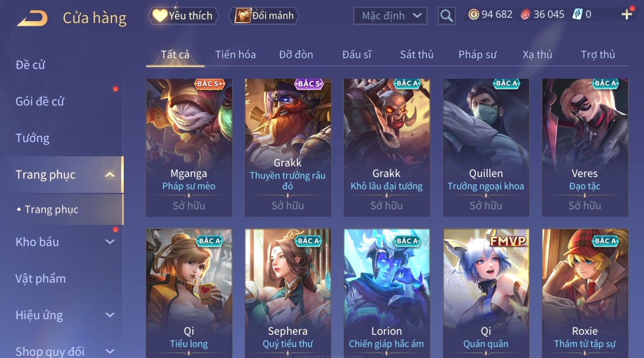
Task: Select the Tiến hóa tab
Action: click(x=235, y=55)
